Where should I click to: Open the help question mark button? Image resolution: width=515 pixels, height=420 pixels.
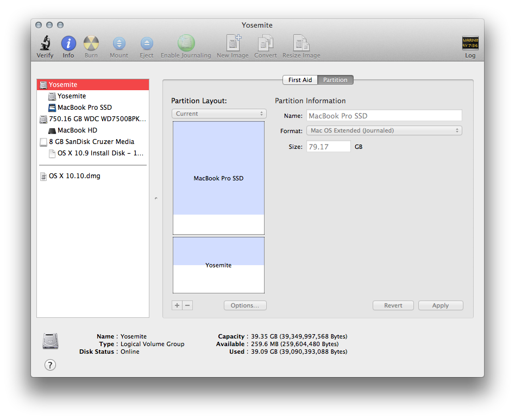[x=50, y=365]
